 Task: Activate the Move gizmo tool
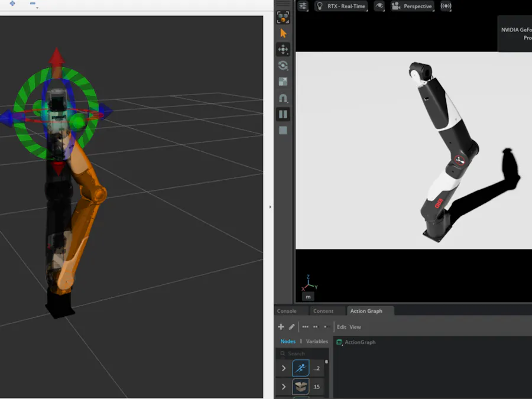click(283, 50)
